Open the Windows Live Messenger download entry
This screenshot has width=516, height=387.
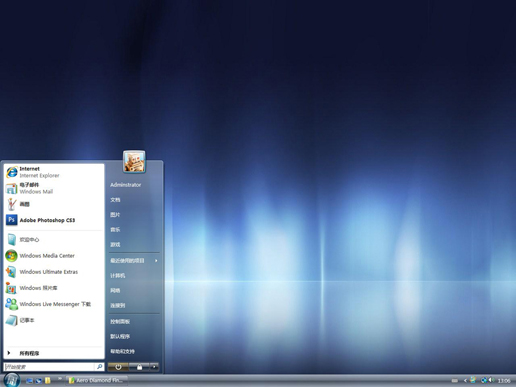click(53, 304)
